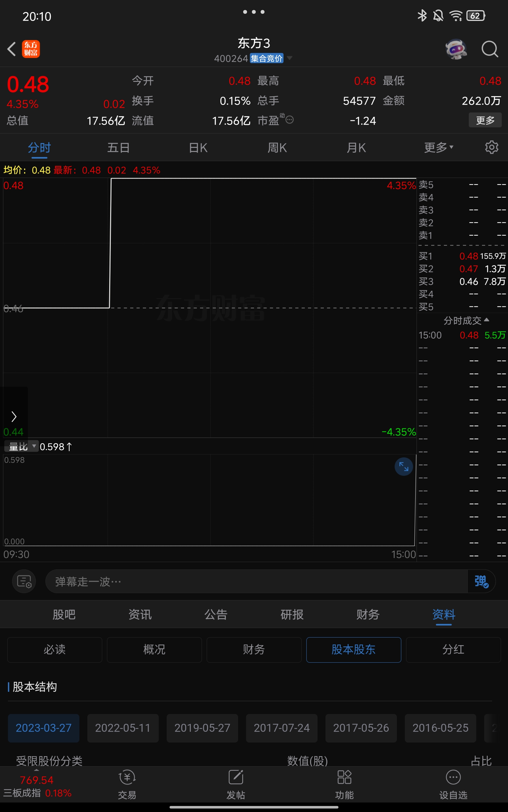
Task: Expand chart to fullscreen icon
Action: click(x=404, y=466)
